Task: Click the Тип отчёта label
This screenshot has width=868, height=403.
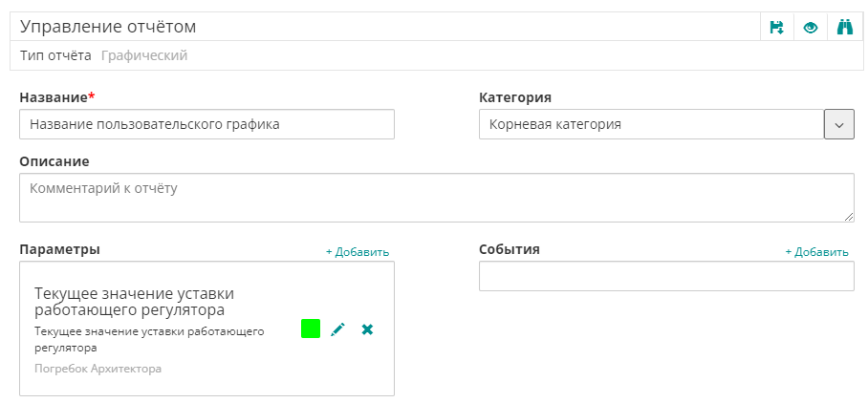Action: 55,55
